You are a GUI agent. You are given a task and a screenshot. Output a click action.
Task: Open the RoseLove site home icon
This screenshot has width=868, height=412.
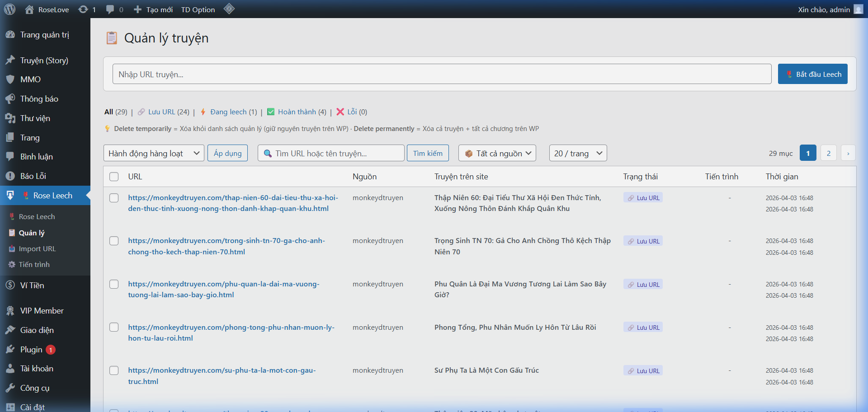coord(29,9)
